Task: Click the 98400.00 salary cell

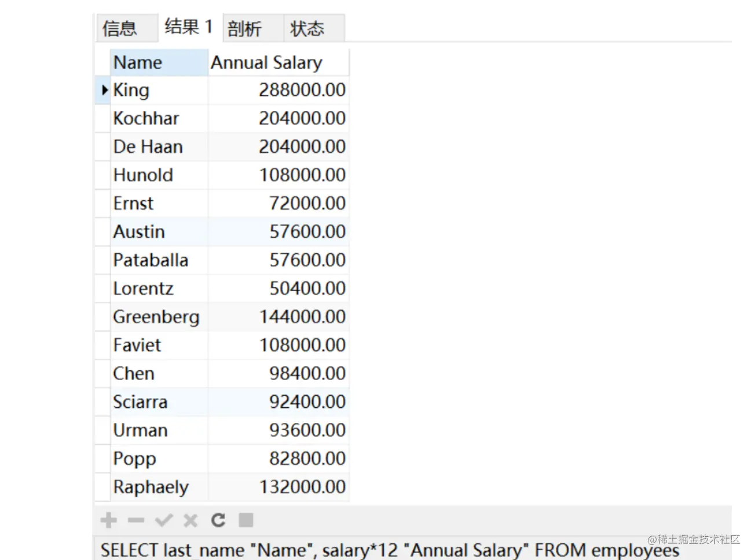Action: 278,374
